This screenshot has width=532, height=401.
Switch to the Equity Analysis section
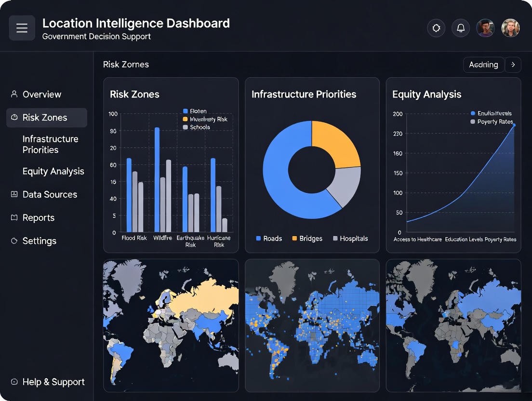click(53, 171)
